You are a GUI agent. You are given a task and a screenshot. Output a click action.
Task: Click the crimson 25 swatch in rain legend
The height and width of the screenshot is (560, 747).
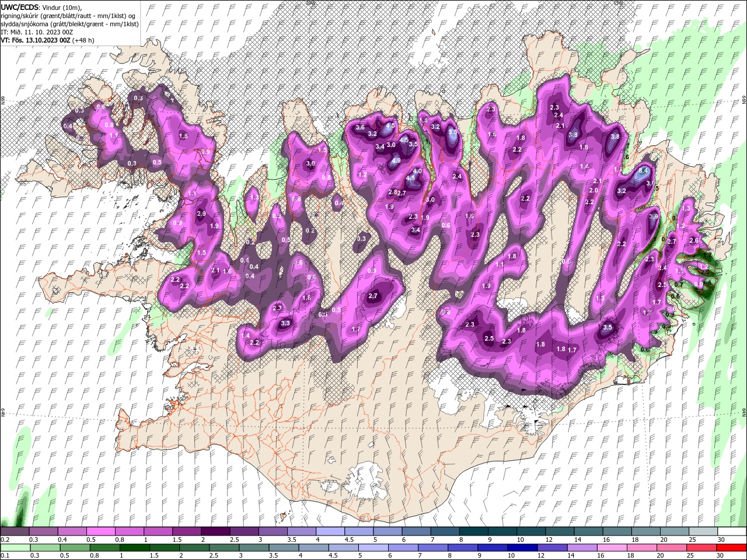pos(701,548)
